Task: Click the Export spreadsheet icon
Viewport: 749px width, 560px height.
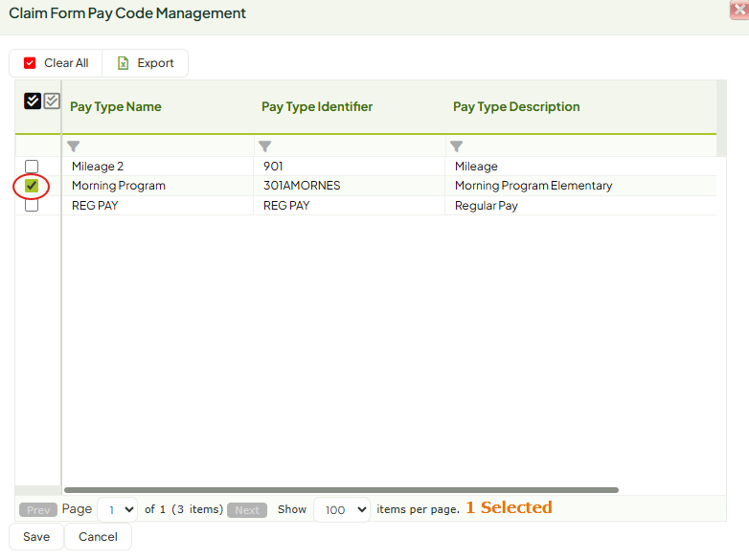Action: point(123,63)
